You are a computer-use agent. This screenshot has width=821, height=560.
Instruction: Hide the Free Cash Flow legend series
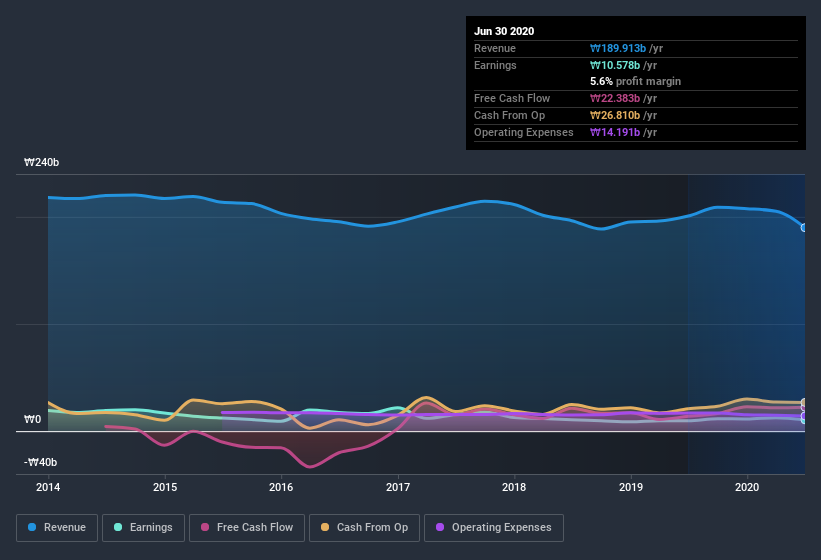point(246,527)
